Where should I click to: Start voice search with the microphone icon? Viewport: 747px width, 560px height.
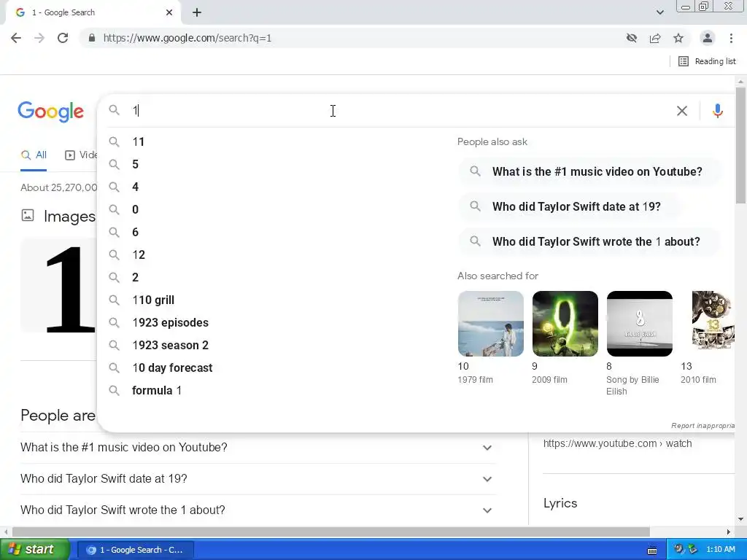pyautogui.click(x=718, y=111)
